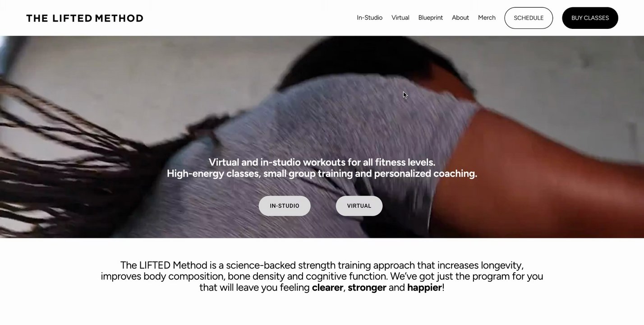Select the IN-STUDIO pill button on hero

click(x=285, y=206)
